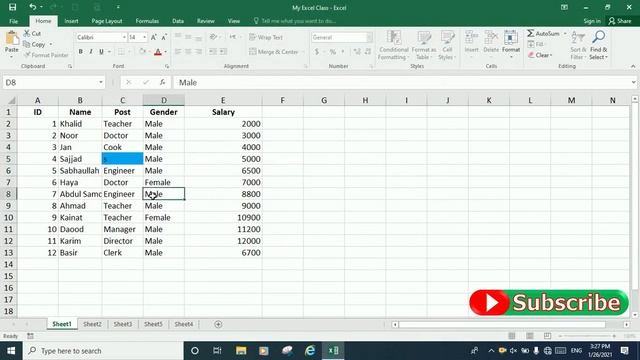Open Cell Styles gallery

(447, 45)
